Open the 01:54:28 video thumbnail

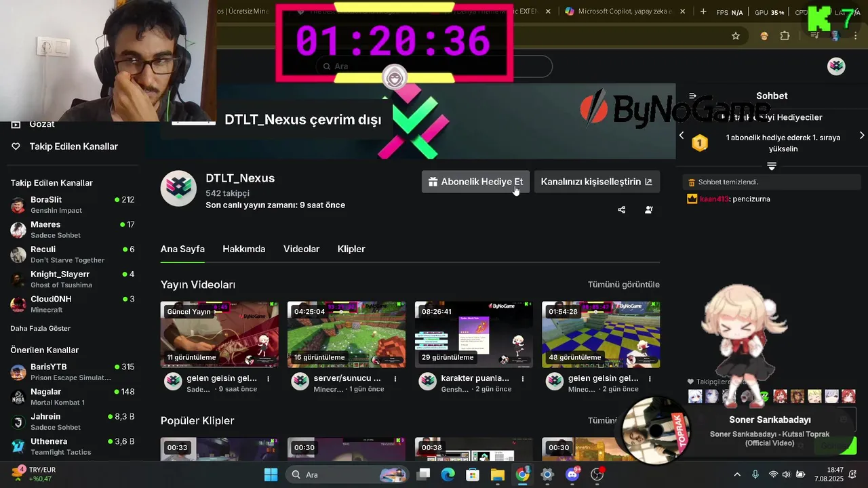click(x=601, y=335)
